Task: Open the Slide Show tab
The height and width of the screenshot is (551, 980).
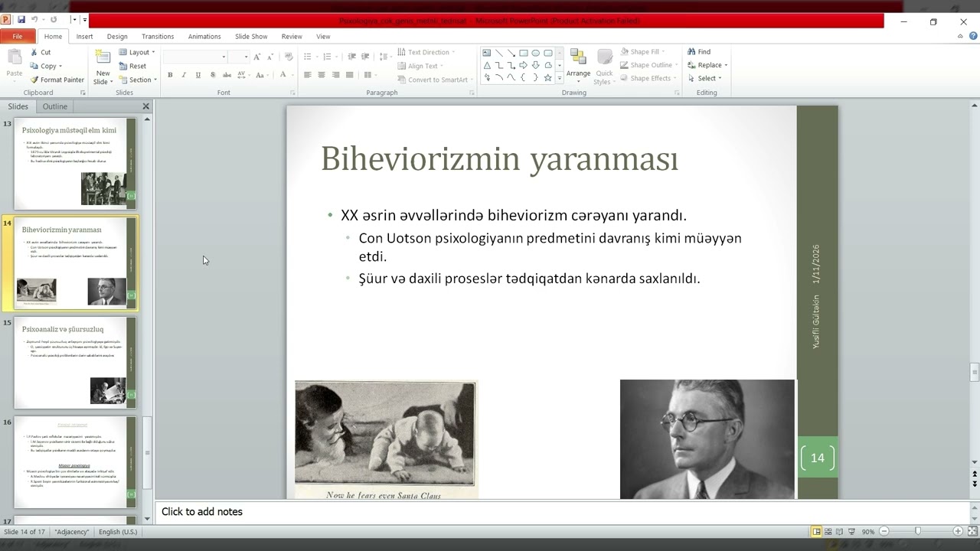Action: [x=251, y=36]
